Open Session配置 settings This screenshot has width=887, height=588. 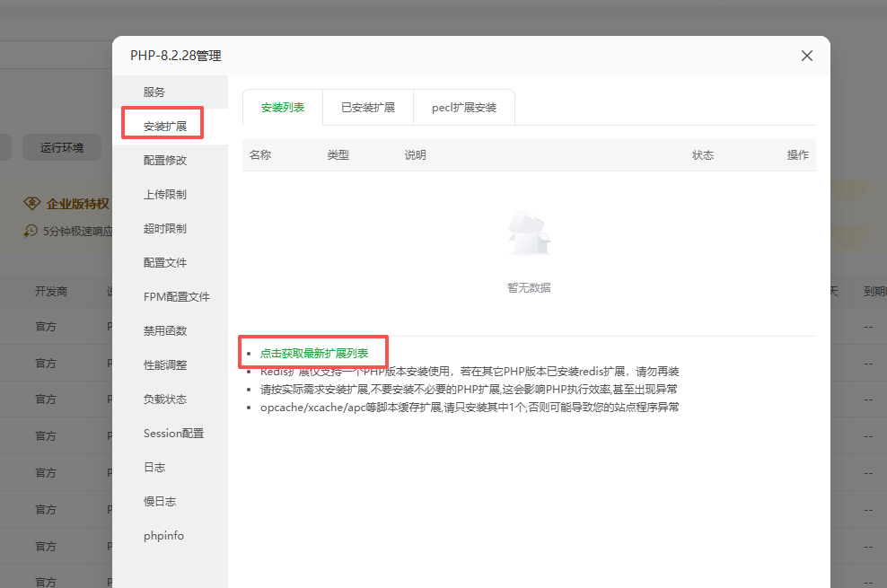coord(173,434)
